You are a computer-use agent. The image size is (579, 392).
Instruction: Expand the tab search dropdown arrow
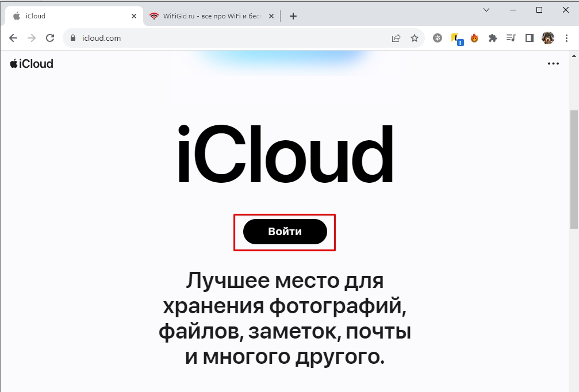click(x=486, y=10)
